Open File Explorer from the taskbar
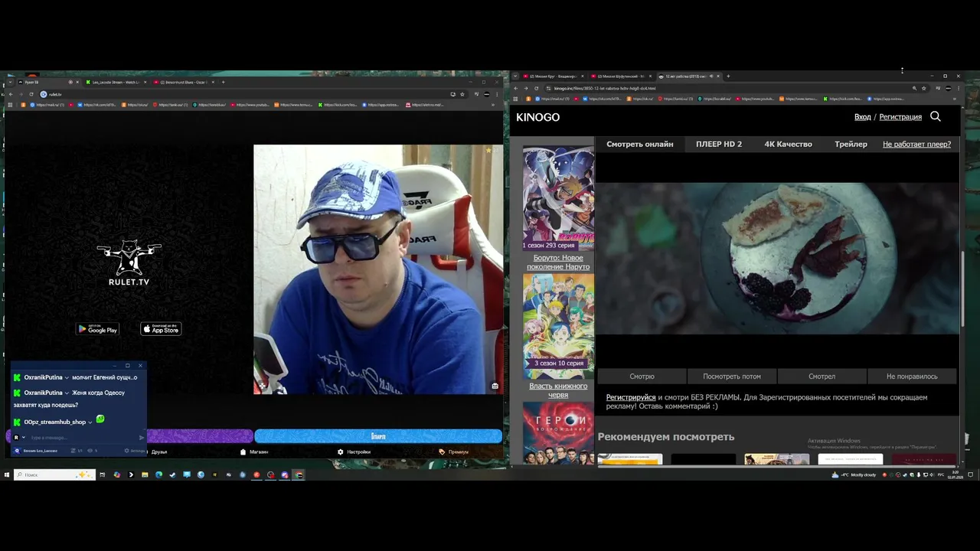The width and height of the screenshot is (980, 551). (x=145, y=474)
